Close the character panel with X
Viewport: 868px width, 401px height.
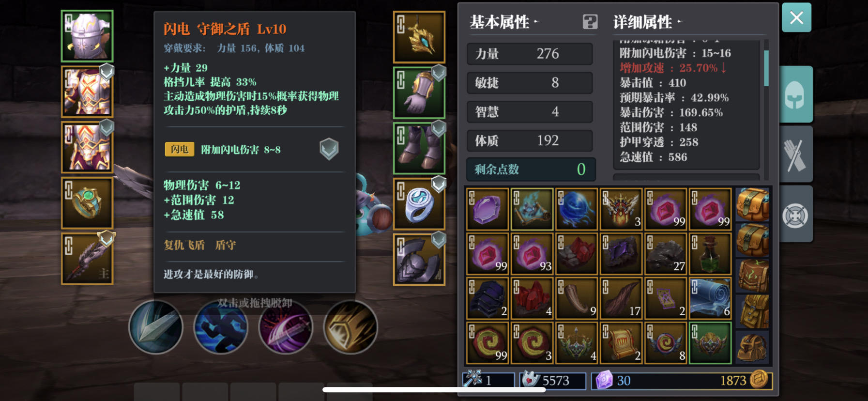pos(796,18)
